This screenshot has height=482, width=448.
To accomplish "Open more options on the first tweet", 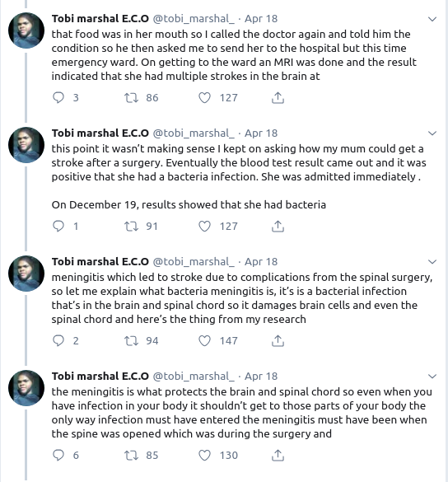I will (x=432, y=19).
